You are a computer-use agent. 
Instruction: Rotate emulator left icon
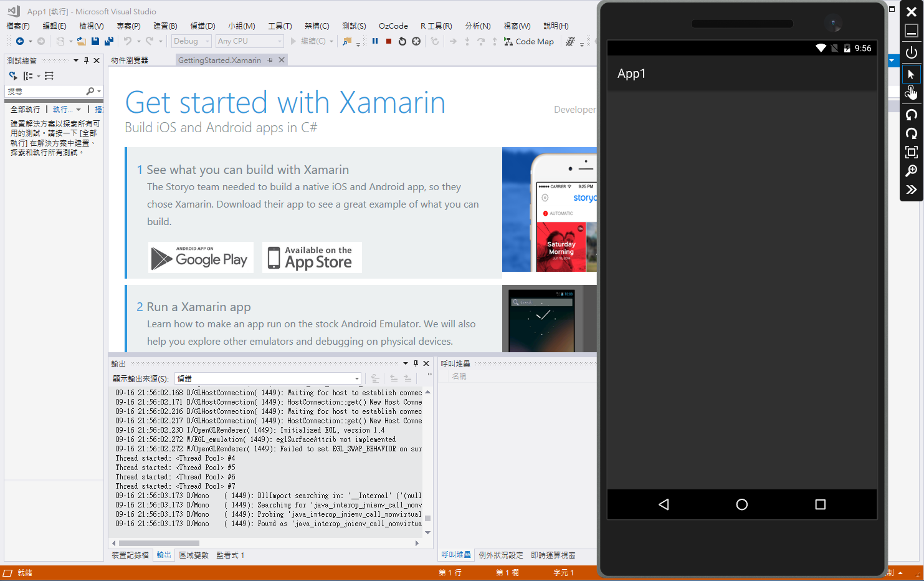click(x=912, y=115)
